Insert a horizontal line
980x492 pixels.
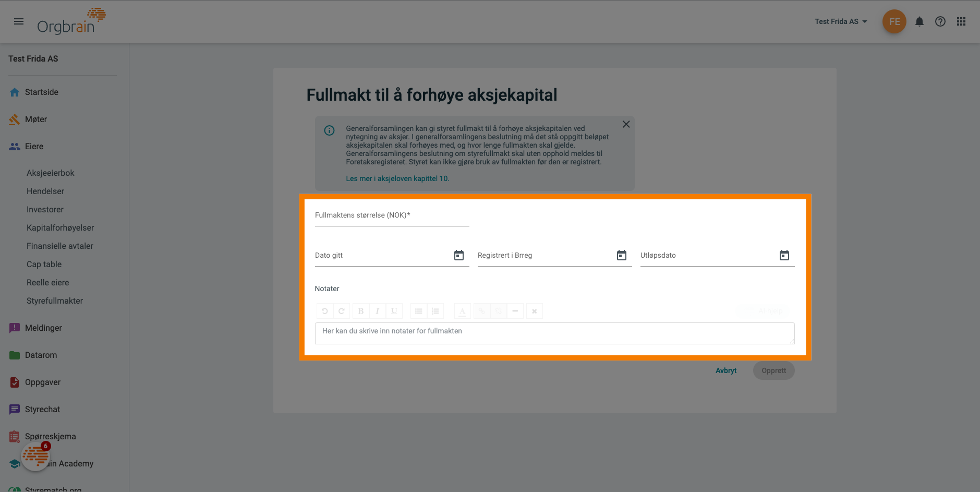(x=515, y=311)
